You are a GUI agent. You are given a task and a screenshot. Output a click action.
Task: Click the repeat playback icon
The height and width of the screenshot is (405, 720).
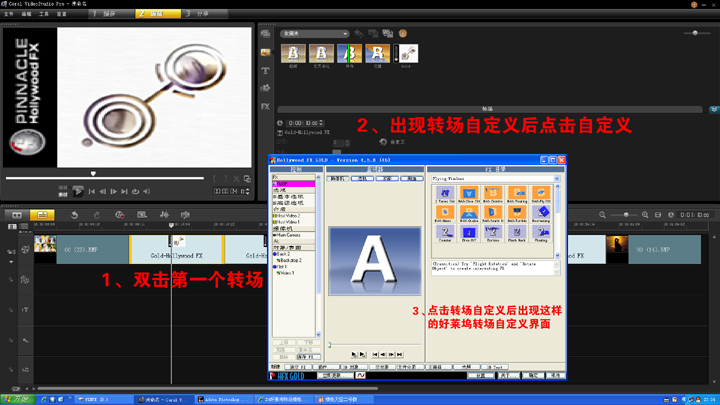(135, 191)
